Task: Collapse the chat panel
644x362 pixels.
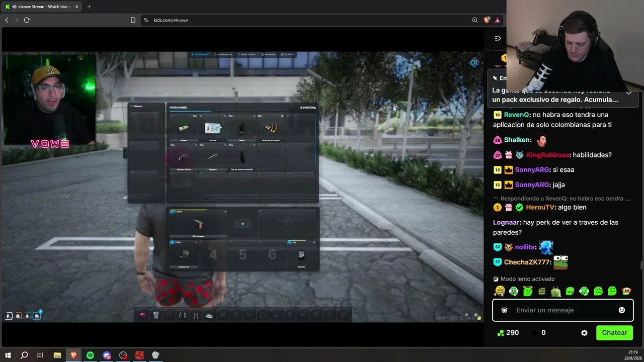Action: [498, 38]
